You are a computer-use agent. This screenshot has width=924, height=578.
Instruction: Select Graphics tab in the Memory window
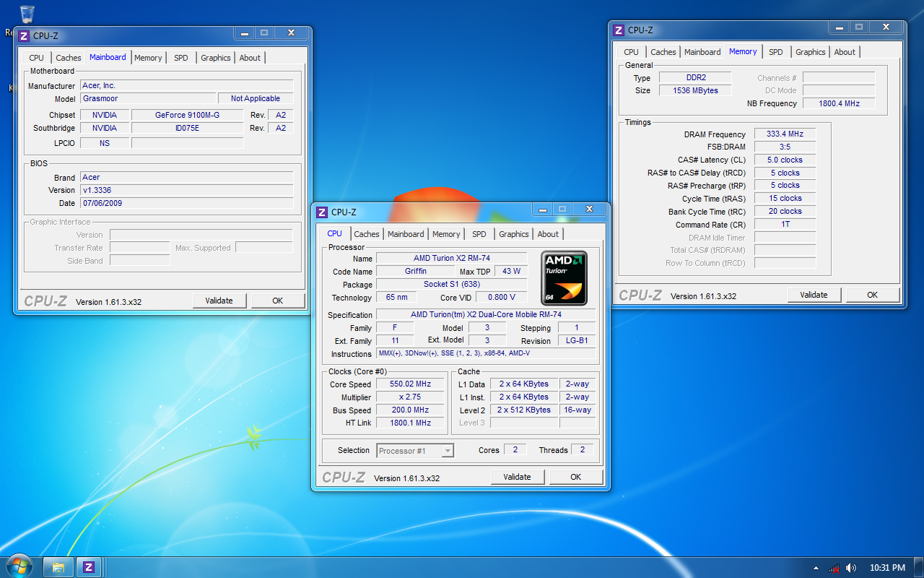(x=811, y=52)
